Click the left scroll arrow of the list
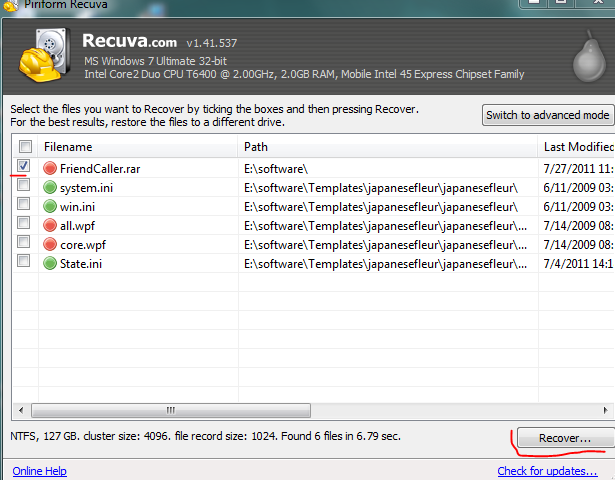The height and width of the screenshot is (480, 615). [21, 411]
